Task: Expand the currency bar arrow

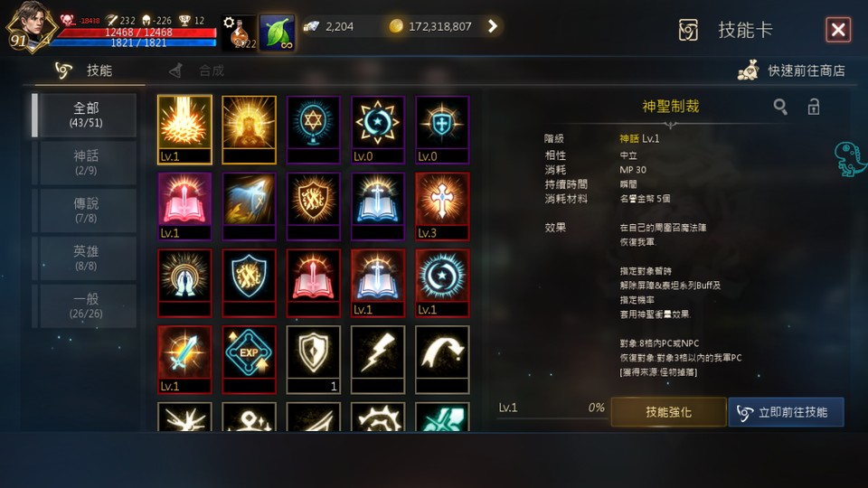Action: click(492, 26)
